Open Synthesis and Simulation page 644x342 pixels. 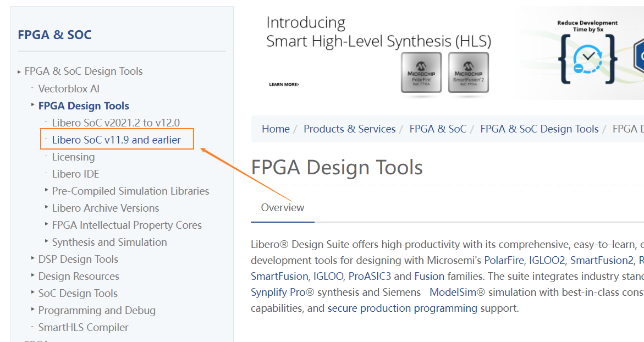coord(109,242)
